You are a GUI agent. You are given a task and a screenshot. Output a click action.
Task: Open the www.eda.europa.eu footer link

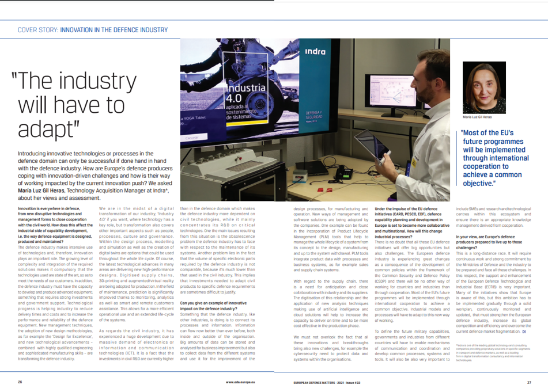coord(240,382)
